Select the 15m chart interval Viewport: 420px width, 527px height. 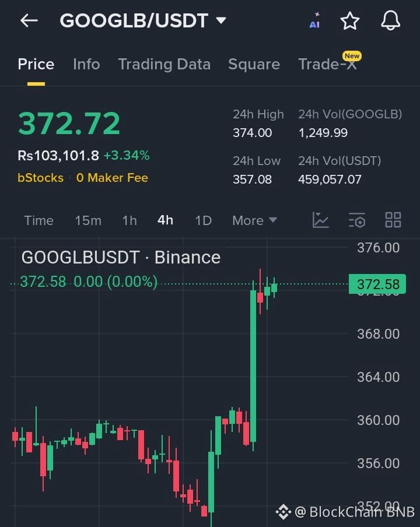(88, 221)
